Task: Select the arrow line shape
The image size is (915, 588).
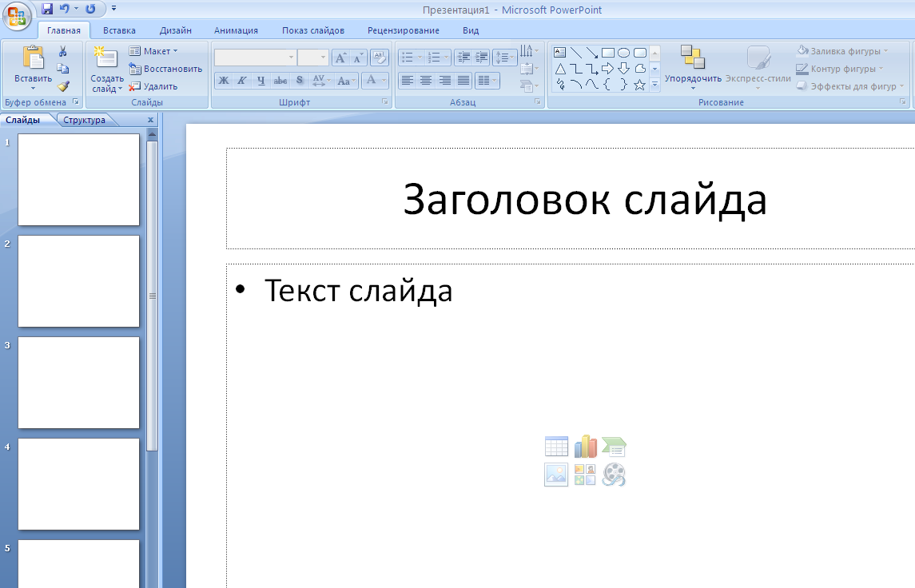Action: tap(591, 53)
